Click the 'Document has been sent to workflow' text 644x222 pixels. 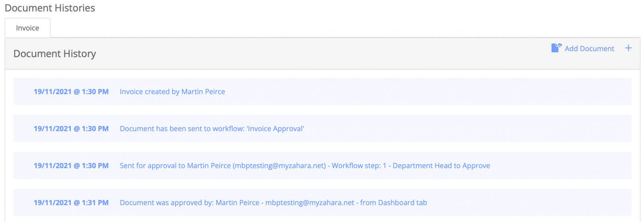212,129
